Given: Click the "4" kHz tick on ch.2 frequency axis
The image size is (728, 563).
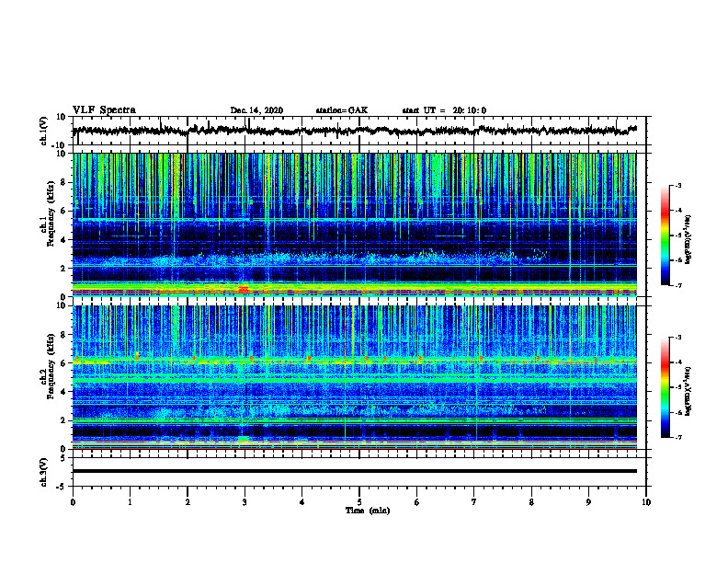Looking at the screenshot, I should click(63, 392).
